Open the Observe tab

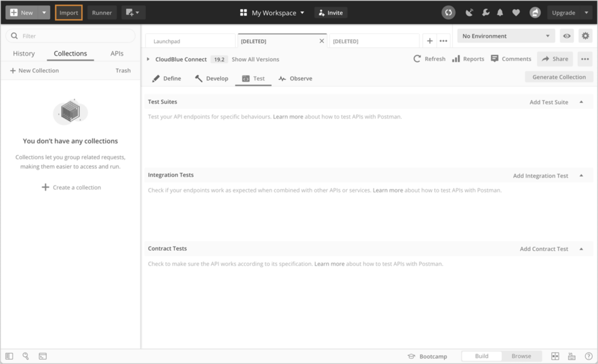pyautogui.click(x=295, y=78)
